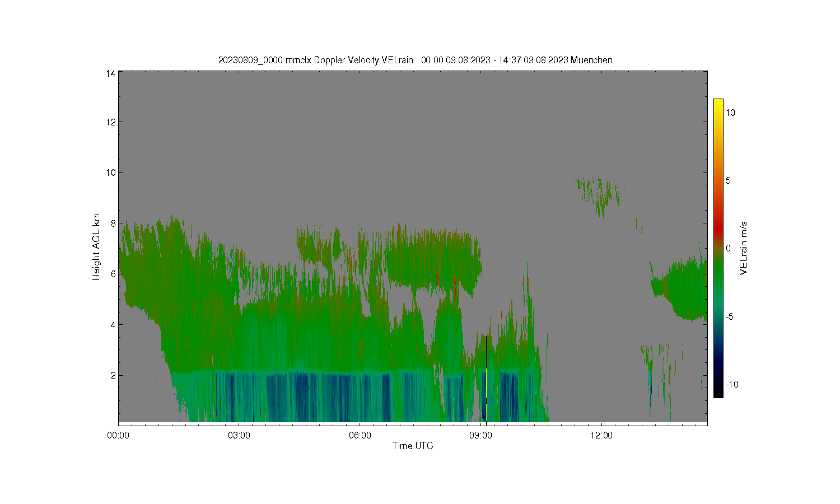Click the 00:00 time tick label

tap(118, 435)
